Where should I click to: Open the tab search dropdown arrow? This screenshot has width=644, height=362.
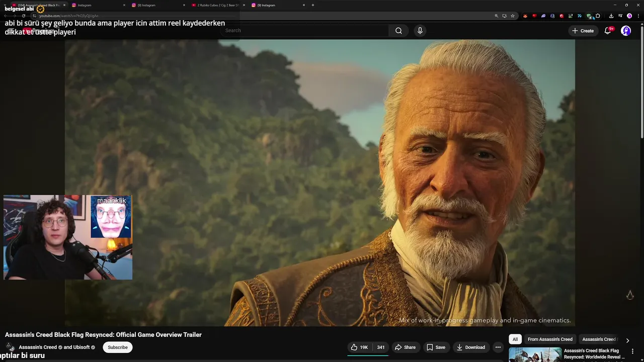coord(5,5)
